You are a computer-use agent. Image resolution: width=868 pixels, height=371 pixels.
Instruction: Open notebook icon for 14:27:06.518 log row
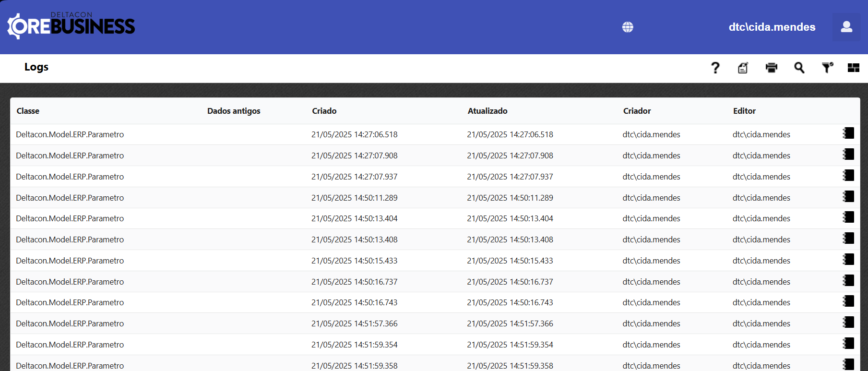pos(848,133)
